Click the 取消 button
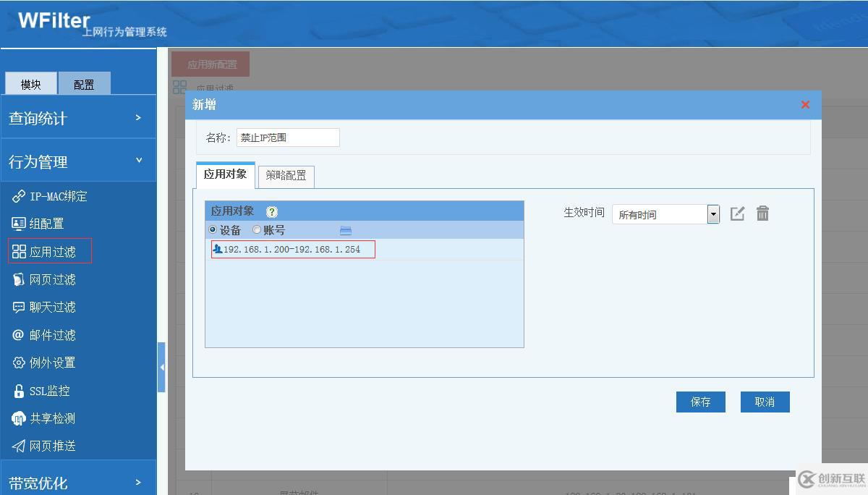 [x=765, y=402]
